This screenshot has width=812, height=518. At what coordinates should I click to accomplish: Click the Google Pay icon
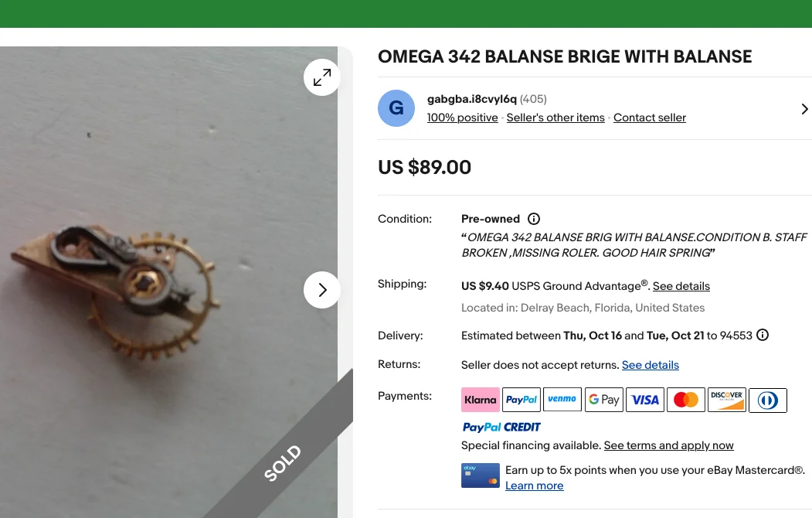coord(603,400)
